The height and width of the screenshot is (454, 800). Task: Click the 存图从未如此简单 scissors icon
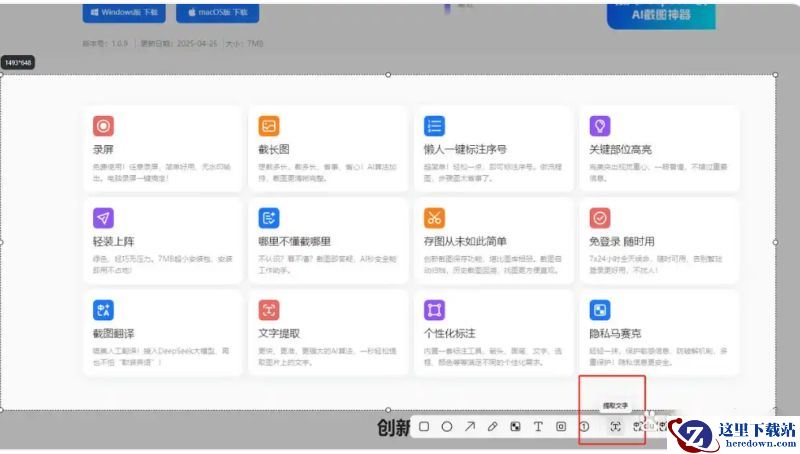(x=434, y=218)
